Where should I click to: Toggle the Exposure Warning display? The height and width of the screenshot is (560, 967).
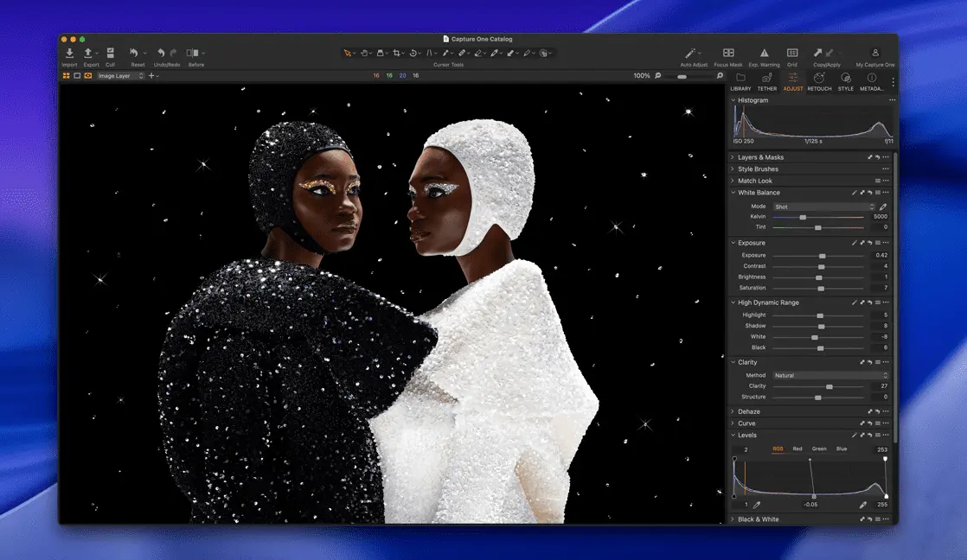(x=764, y=54)
